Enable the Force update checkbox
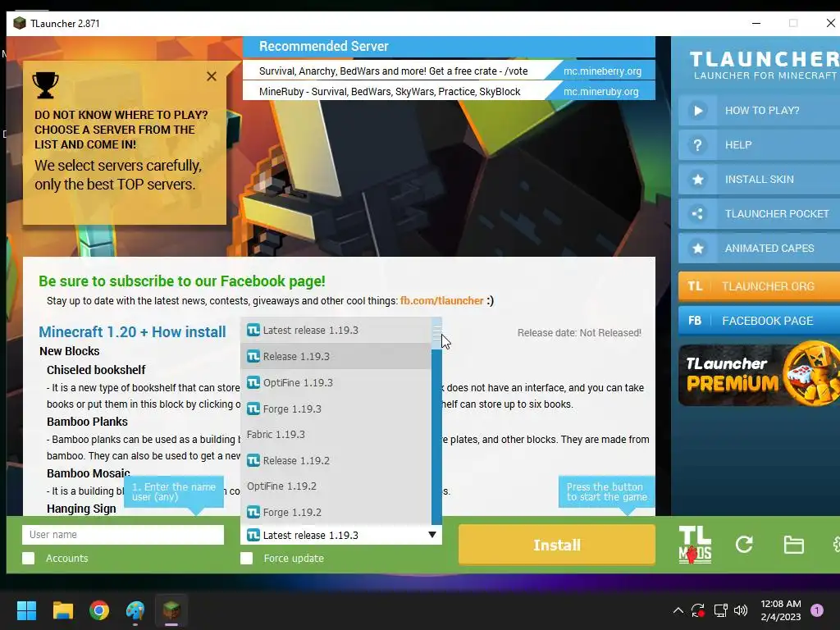 click(246, 558)
